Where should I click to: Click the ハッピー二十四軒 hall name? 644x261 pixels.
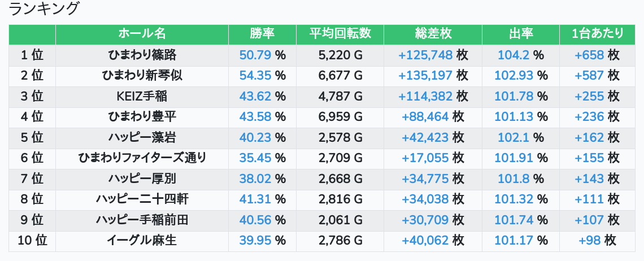click(142, 199)
